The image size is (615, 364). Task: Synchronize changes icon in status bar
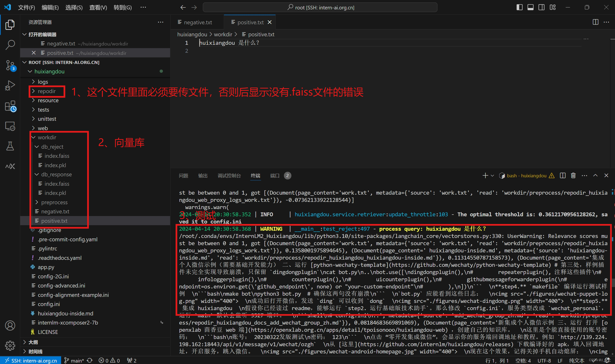[90, 360]
